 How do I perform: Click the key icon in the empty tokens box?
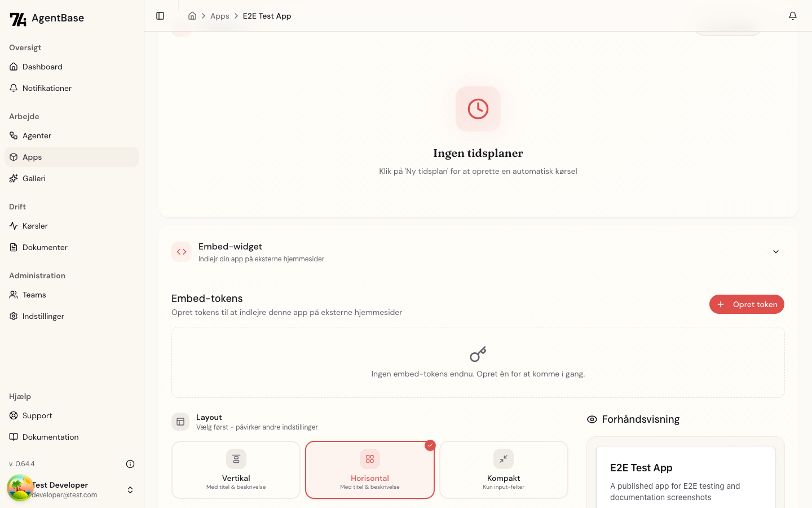(478, 354)
